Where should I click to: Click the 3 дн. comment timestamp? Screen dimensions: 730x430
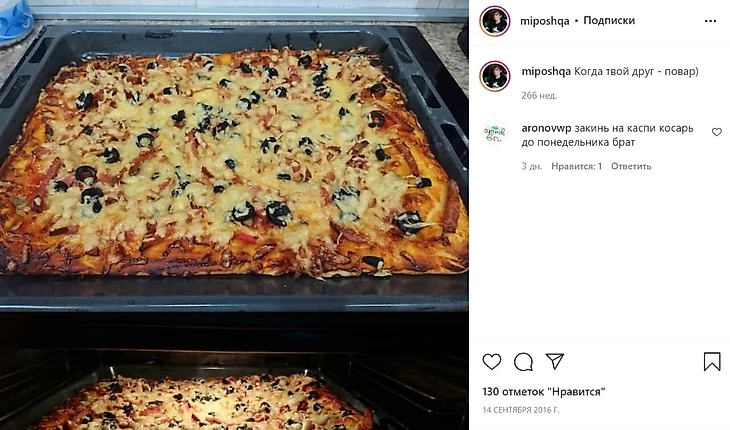click(x=532, y=166)
